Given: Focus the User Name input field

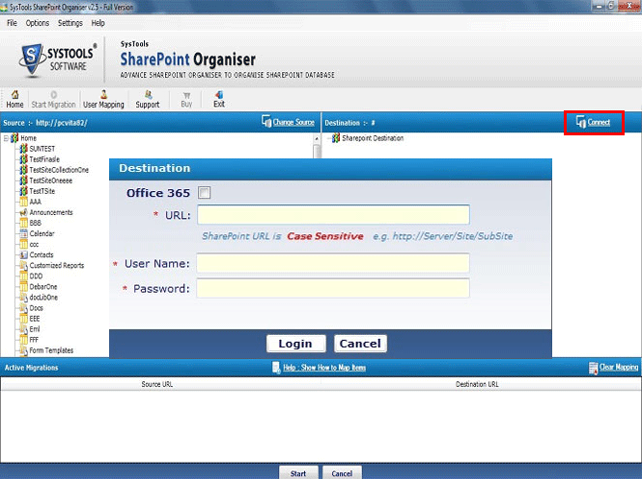Looking at the screenshot, I should 333,263.
